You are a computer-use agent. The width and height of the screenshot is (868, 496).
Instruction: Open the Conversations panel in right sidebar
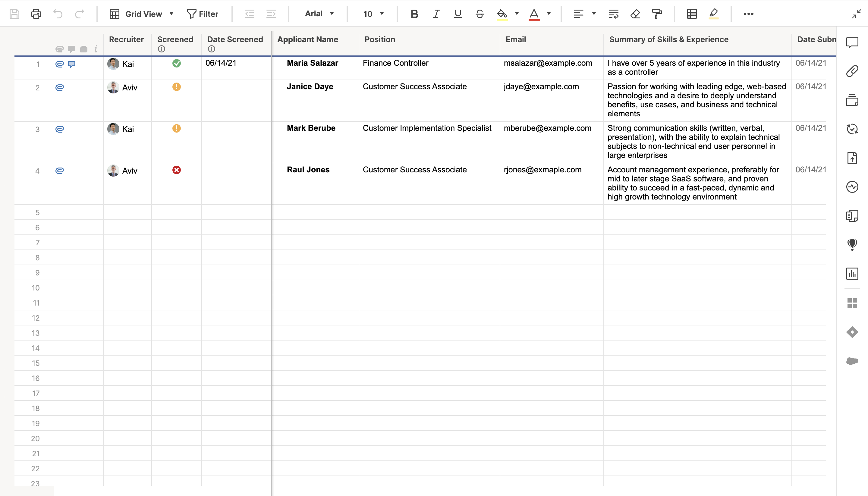[852, 42]
